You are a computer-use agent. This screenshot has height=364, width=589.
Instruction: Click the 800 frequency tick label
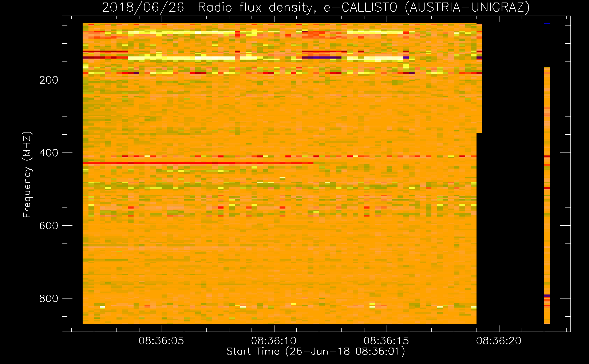coord(49,298)
